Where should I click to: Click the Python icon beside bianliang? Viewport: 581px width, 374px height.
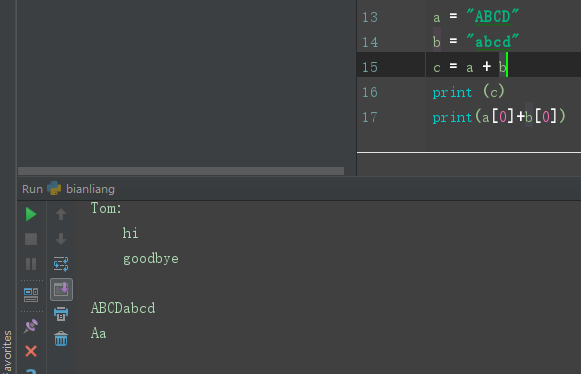54,188
